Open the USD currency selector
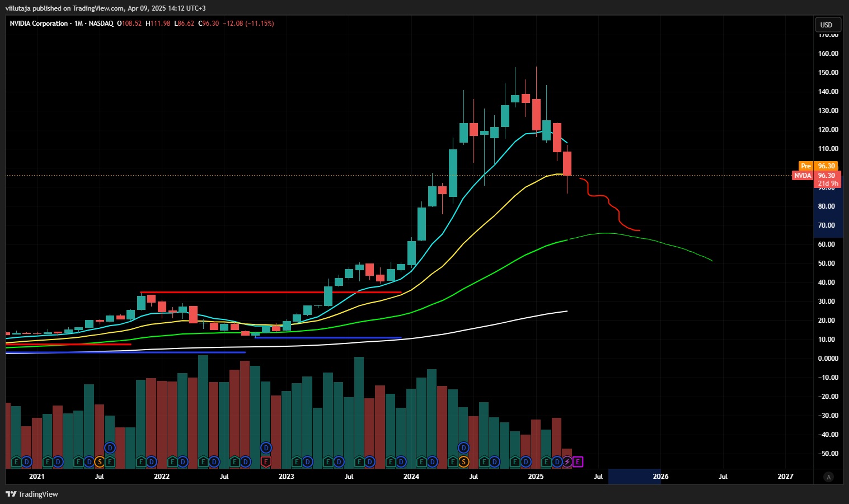This screenshot has height=504, width=849. click(x=828, y=25)
